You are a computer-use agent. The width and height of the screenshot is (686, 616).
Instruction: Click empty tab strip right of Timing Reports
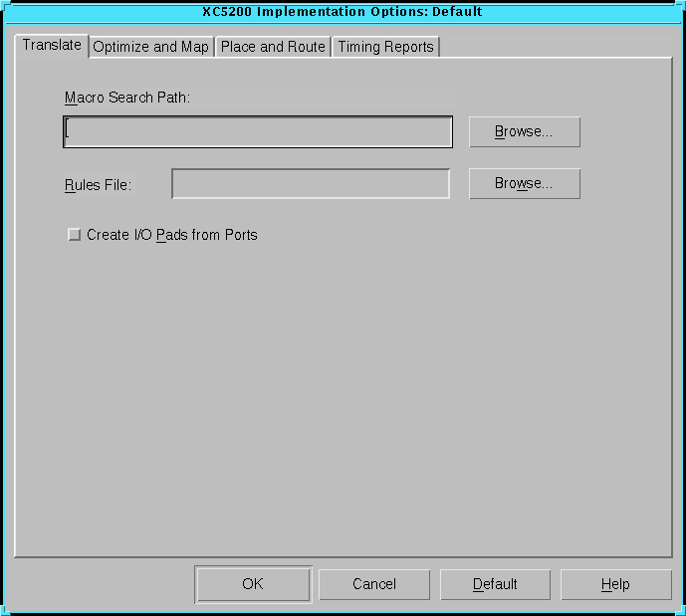pos(558,47)
